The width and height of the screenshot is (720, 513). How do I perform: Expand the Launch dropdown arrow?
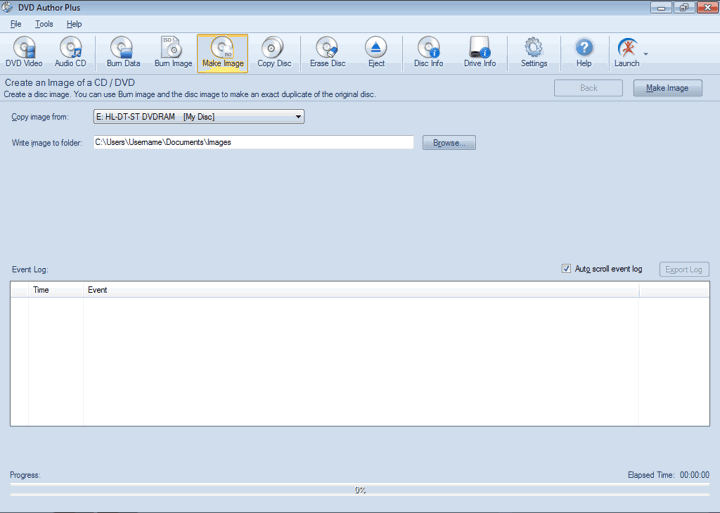[646, 53]
